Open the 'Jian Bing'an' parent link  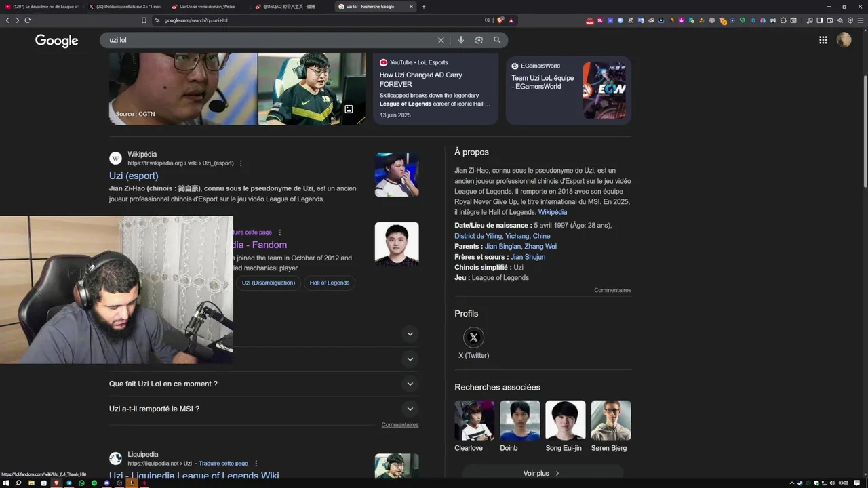coord(502,247)
